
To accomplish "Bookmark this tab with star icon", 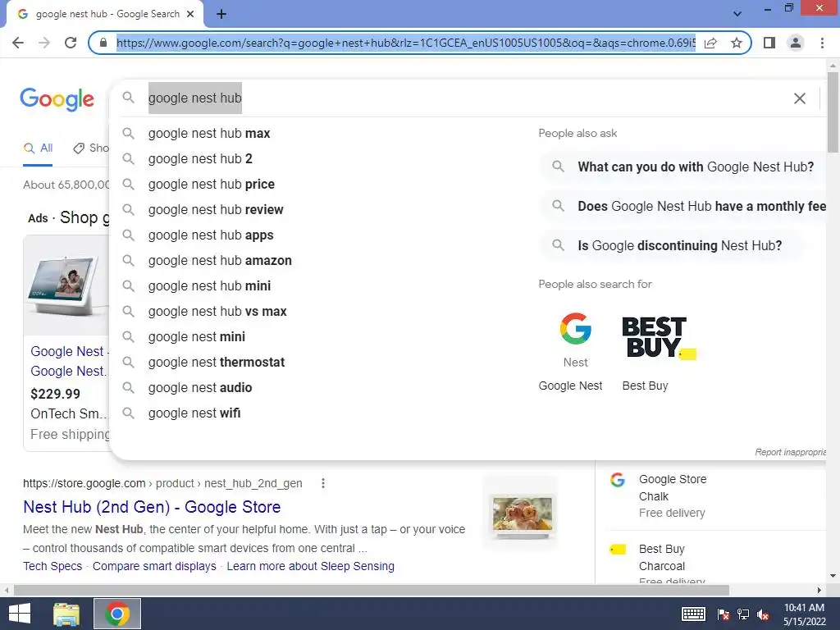I will (737, 43).
